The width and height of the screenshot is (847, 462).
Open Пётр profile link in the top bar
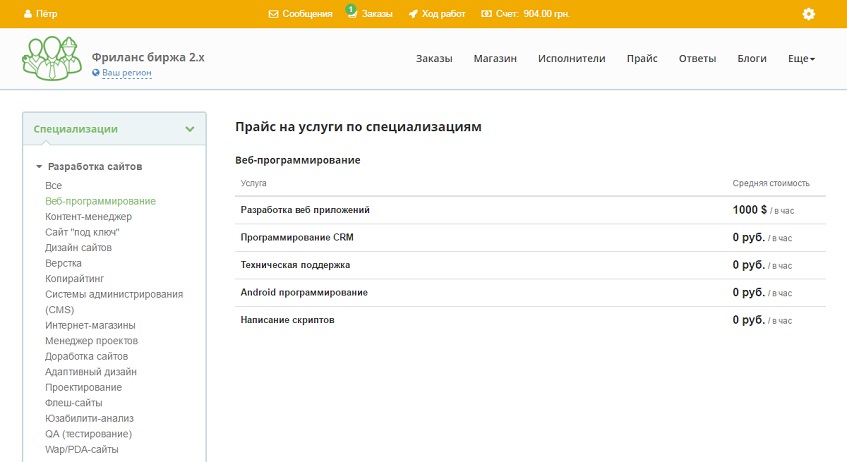click(x=46, y=14)
